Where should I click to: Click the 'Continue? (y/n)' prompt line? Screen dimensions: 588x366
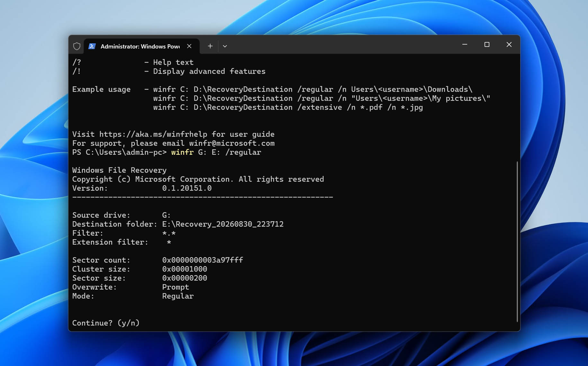pos(106,323)
